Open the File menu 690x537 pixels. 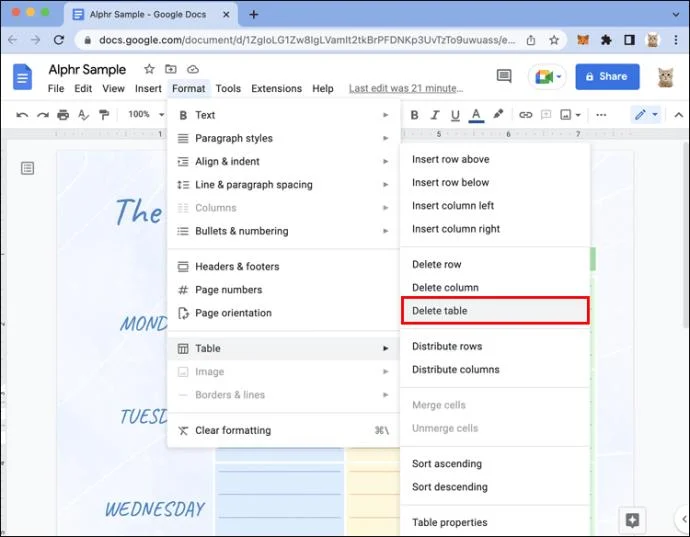(56, 88)
